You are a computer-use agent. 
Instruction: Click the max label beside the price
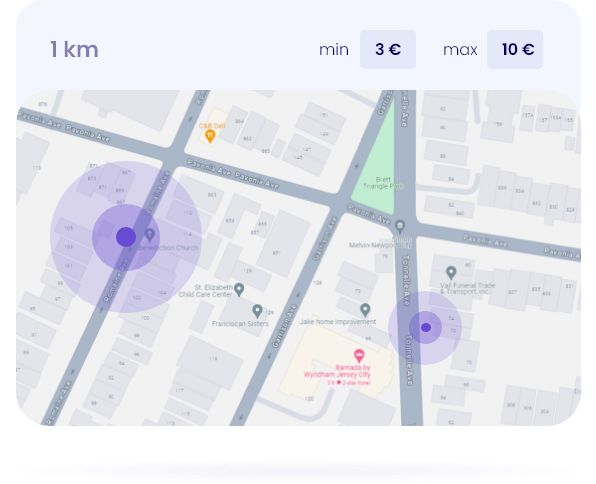(460, 50)
